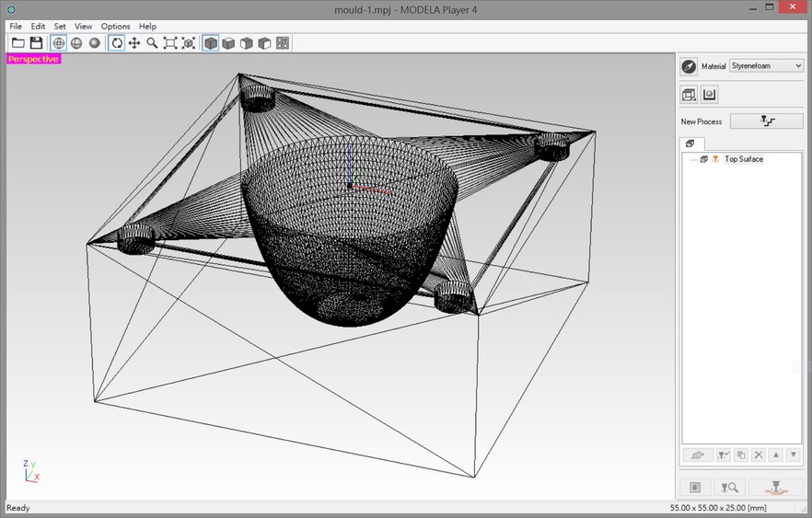812x518 pixels.
Task: Open the Material dropdown showing Styrenefoam
Action: coord(766,65)
